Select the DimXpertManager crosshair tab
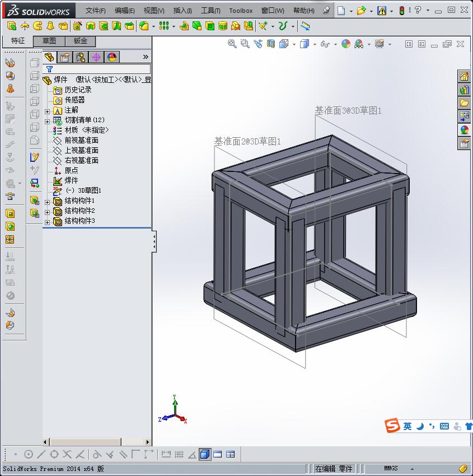This screenshot has width=473, height=476. coord(96,57)
